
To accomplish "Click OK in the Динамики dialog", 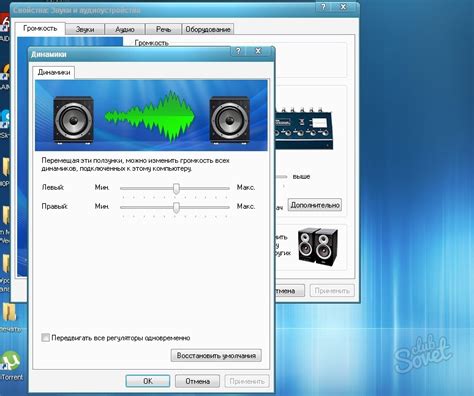I will pos(148,381).
